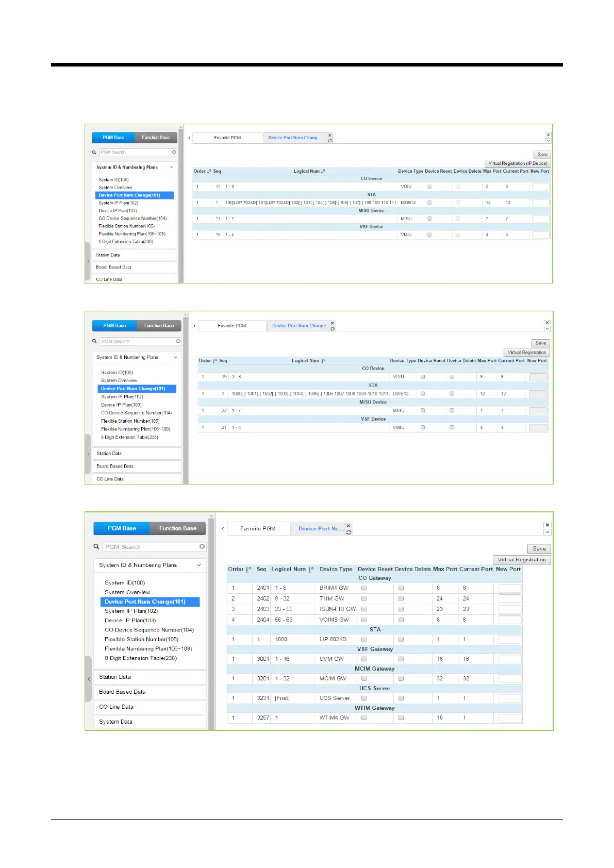Clear PGM Search field in the bottom screenshot
614x868 pixels.
click(202, 546)
